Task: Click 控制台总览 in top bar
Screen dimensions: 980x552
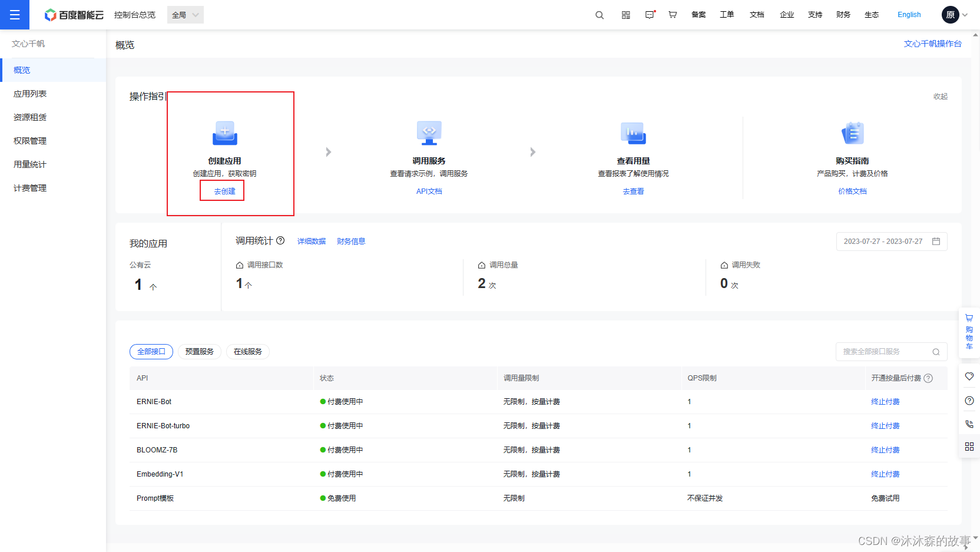Action: 135,15
